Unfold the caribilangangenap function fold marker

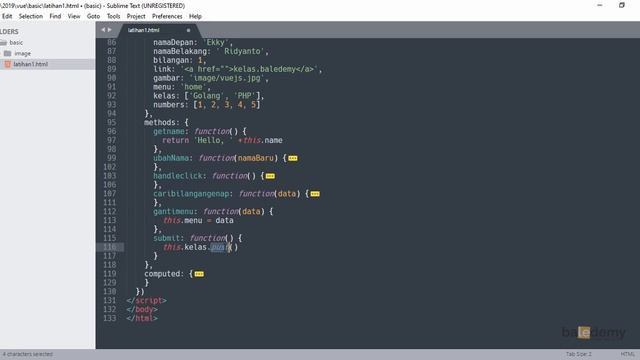pos(315,194)
